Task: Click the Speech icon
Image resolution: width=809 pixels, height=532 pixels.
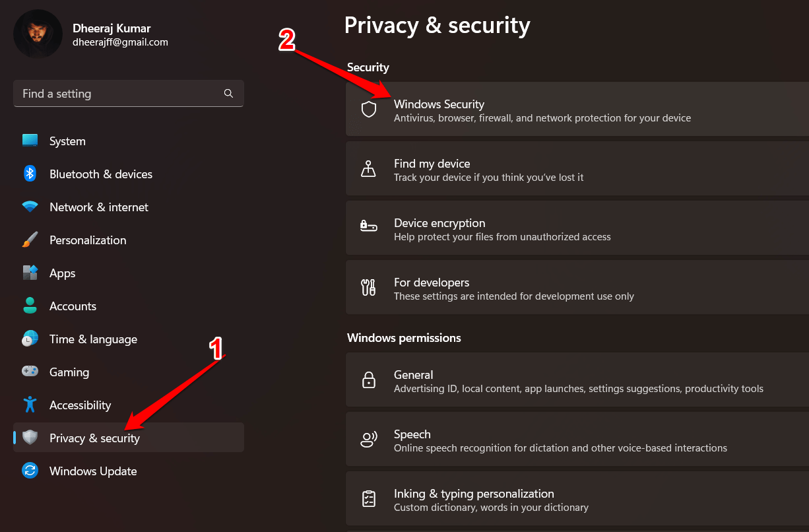Action: (368, 439)
